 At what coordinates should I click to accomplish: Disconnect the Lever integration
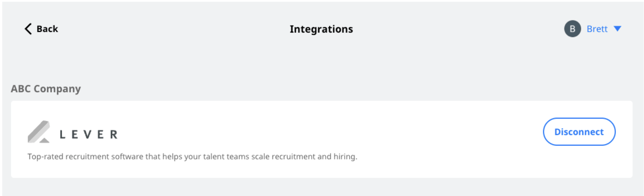[579, 132]
